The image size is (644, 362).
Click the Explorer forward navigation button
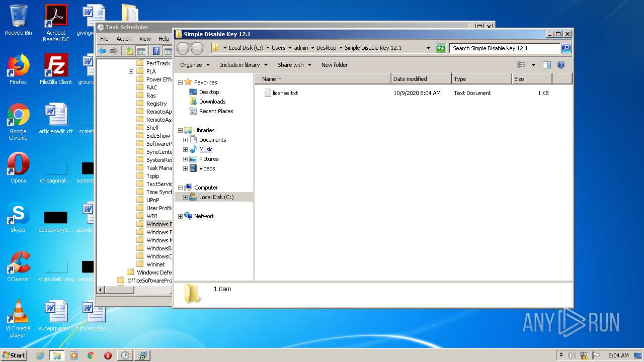coord(197,48)
